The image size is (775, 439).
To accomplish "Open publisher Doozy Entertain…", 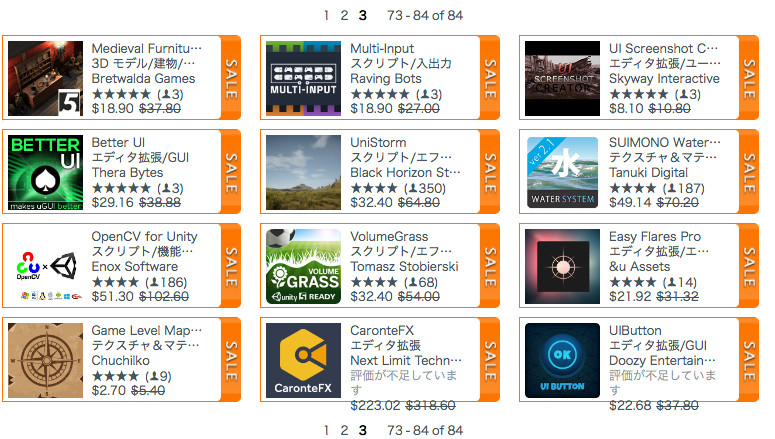I will point(662,360).
